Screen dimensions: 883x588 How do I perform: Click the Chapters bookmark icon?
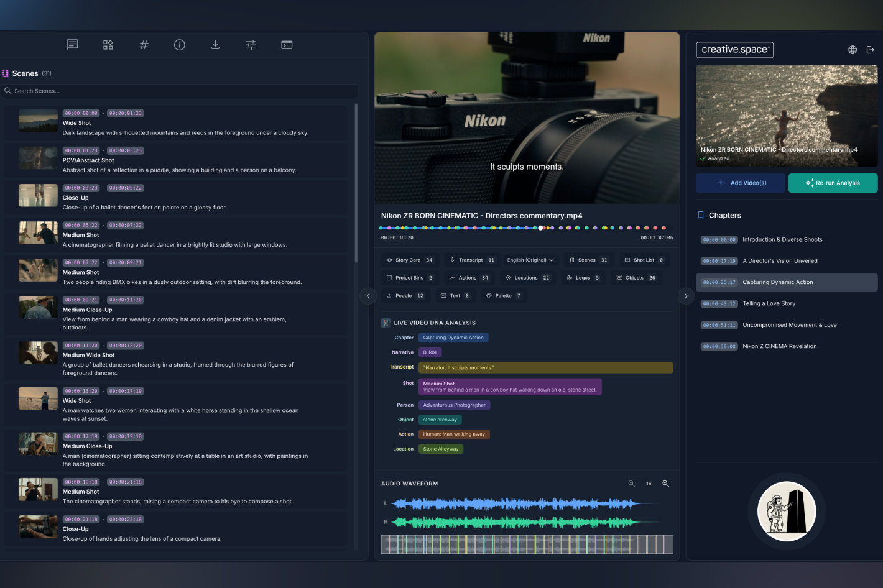(701, 215)
